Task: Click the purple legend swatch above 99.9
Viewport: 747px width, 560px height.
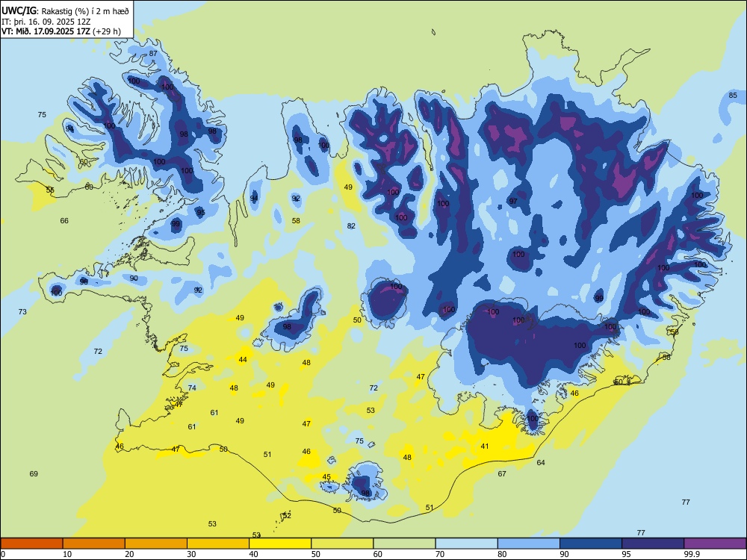Action: (715, 544)
